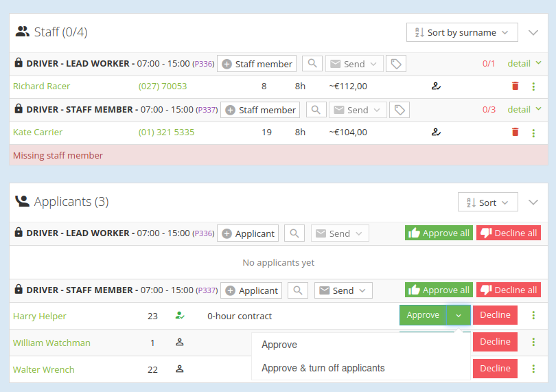The width and height of the screenshot is (556, 392).
Task: Delete Kate Carrier with the trash icon
Action: 516,132
